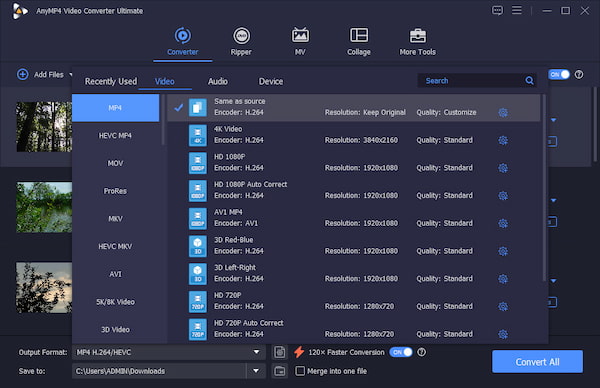
Task: Expand the Output Format dropdown
Action: tap(256, 352)
